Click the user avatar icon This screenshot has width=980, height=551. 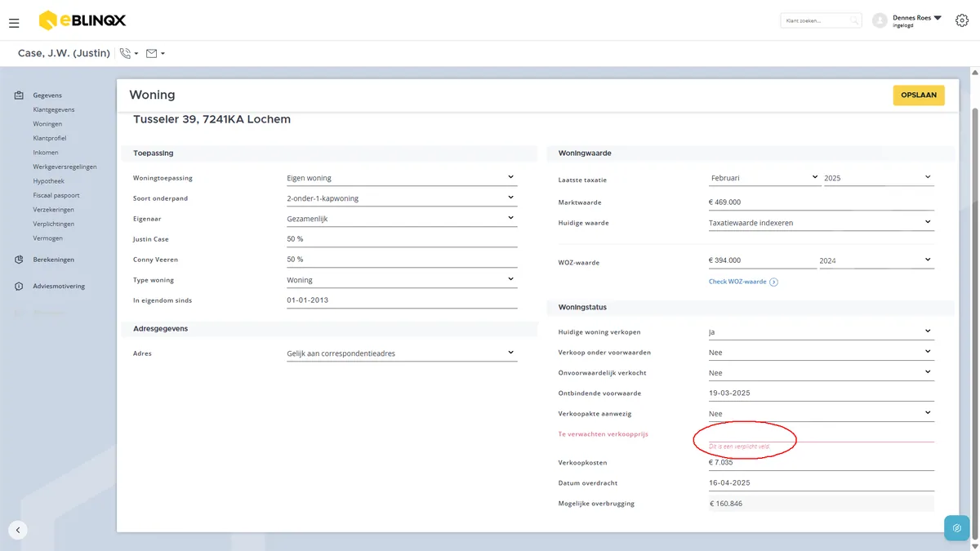(x=880, y=20)
